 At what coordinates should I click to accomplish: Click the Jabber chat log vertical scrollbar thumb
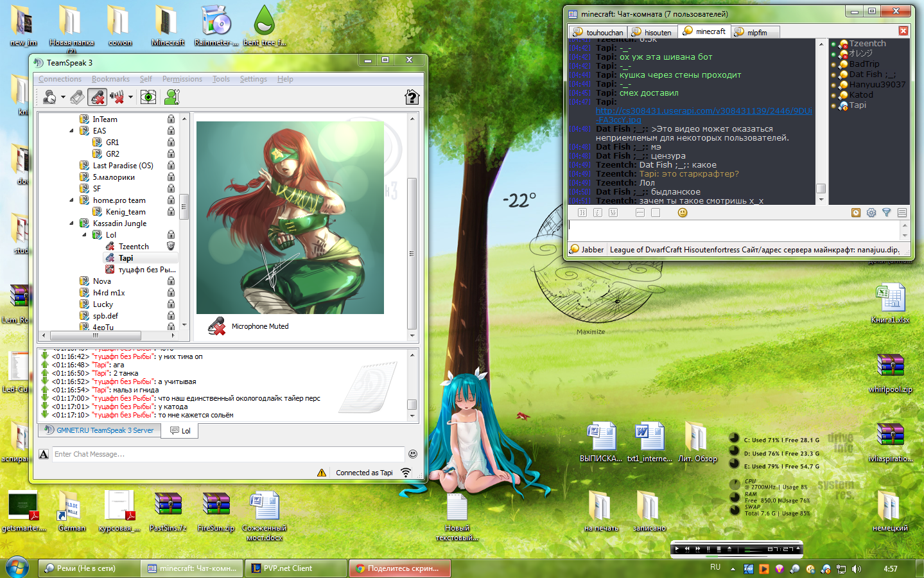point(821,189)
